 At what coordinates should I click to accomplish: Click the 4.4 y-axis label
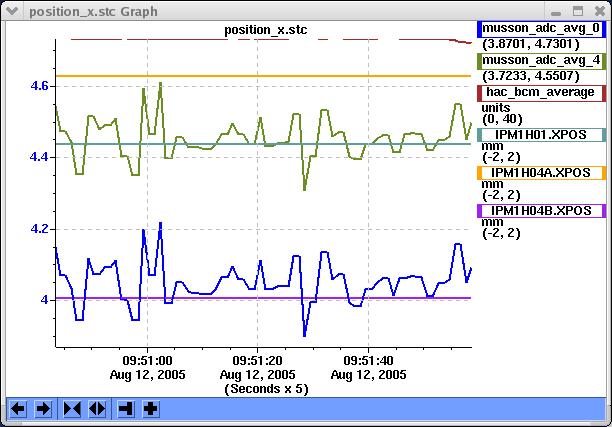(39, 157)
